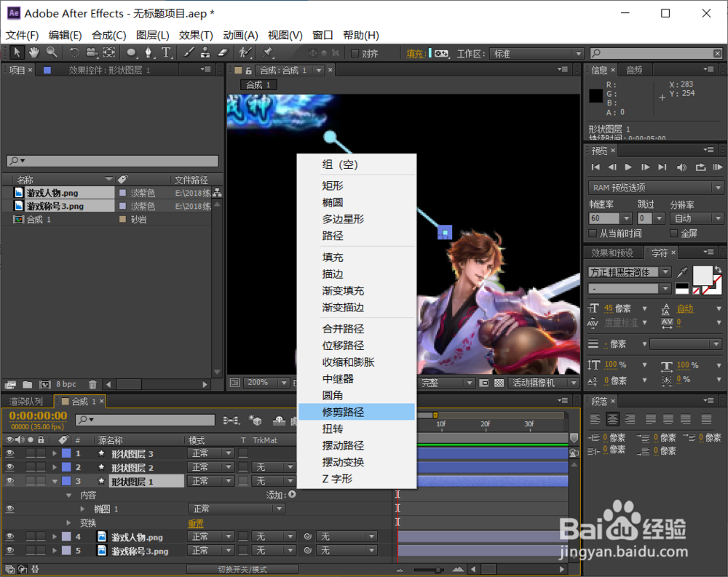This screenshot has width=728, height=577.
Task: Check the 从当前时间 option
Action: click(593, 233)
